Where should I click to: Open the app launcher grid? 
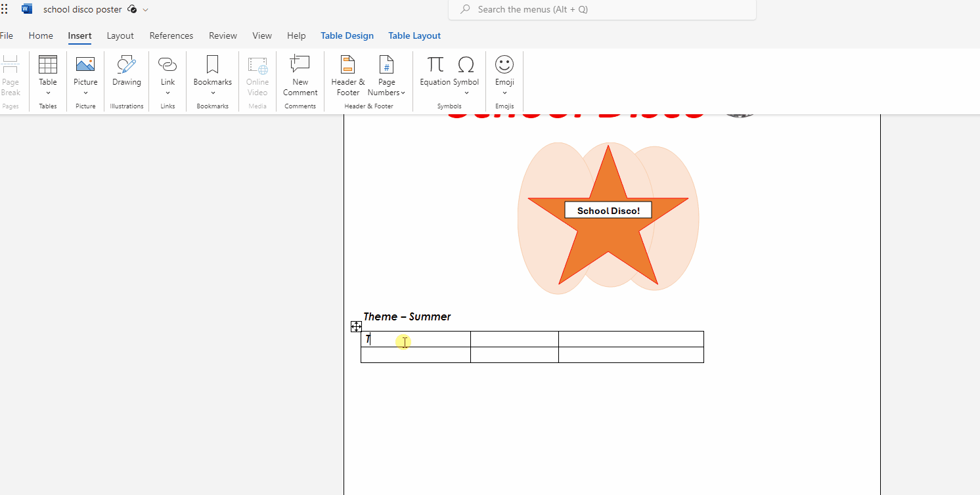5,9
